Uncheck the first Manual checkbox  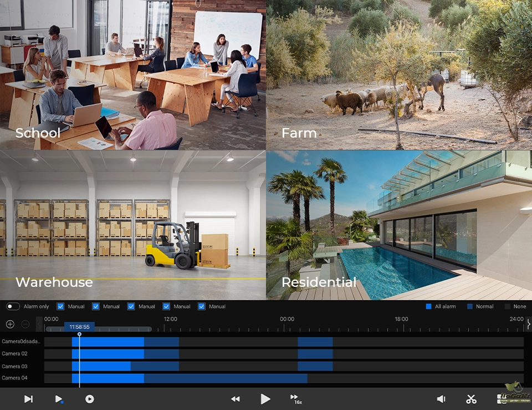tap(61, 306)
